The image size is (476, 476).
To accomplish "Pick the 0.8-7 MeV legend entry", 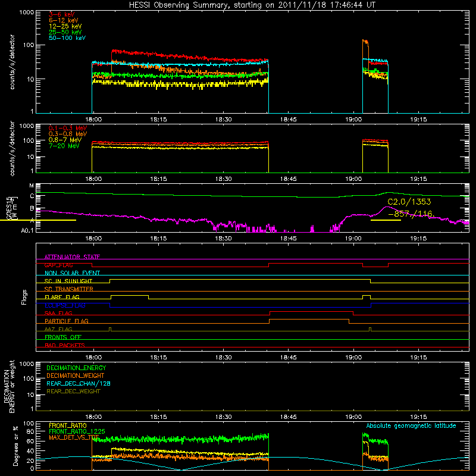I will (65, 140).
